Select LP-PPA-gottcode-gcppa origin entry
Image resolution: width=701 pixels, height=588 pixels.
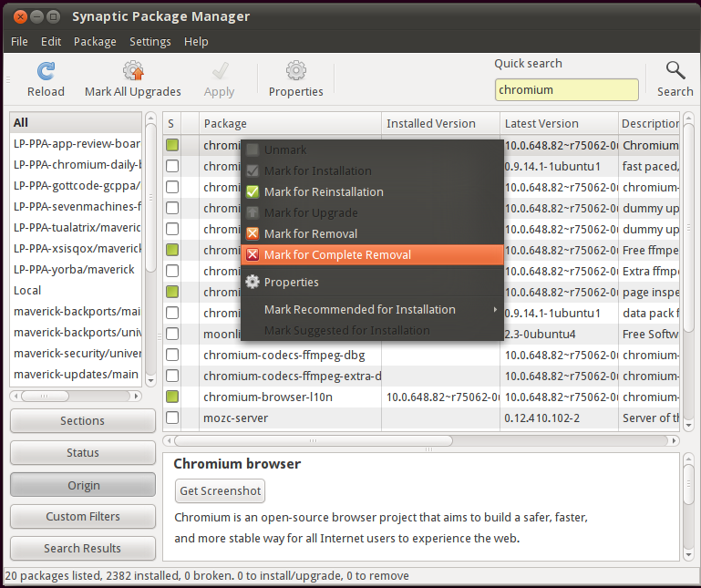76,186
